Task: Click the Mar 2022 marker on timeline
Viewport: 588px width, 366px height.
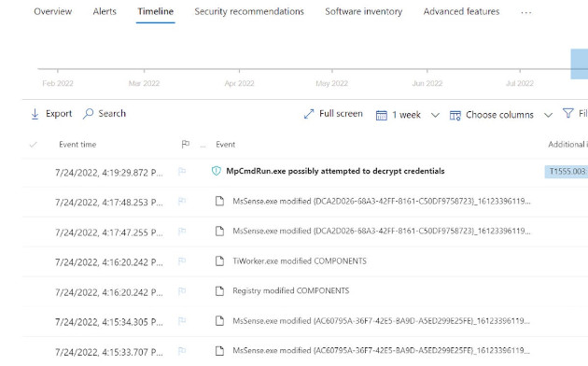Action: [x=144, y=83]
